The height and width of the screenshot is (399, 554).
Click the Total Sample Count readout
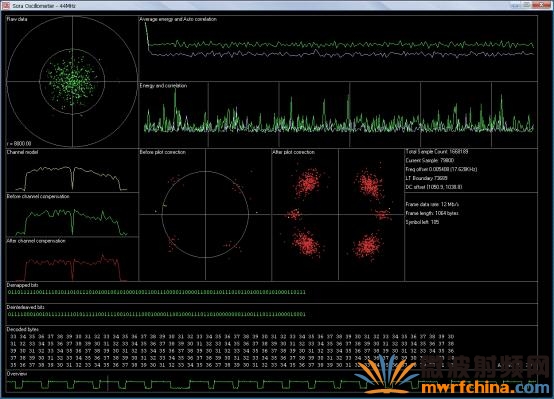pyautogui.click(x=437, y=152)
